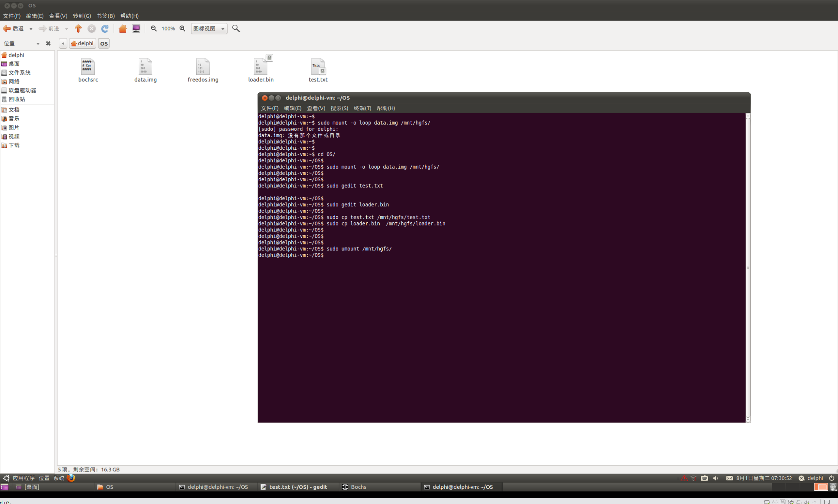Toggle the OS path bar button
Viewport: 838px width, 504px height.
pos(104,43)
